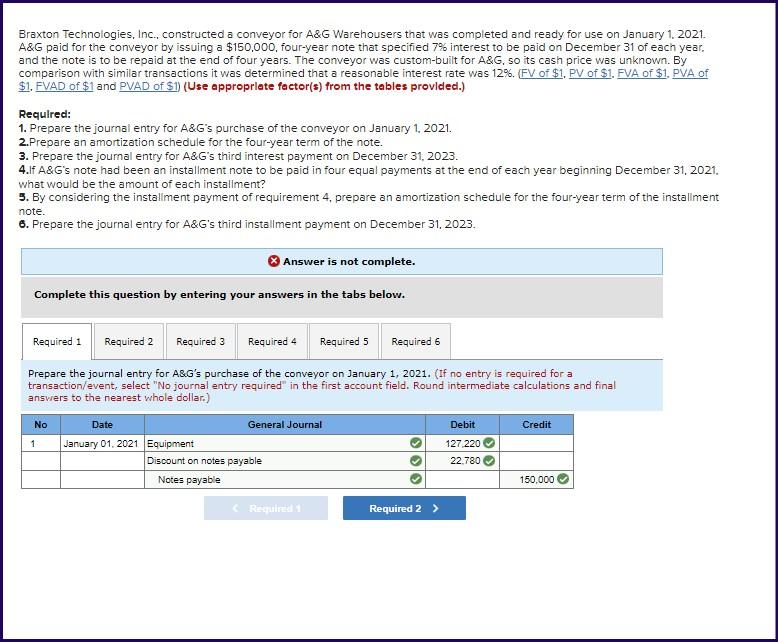Click the empty credit cell in Discount row
The height and width of the screenshot is (642, 778).
coord(536,461)
